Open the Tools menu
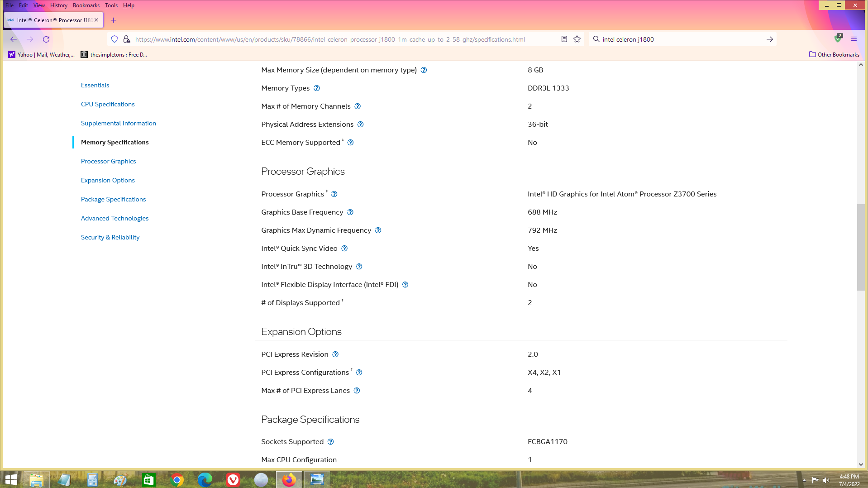Screen dimensions: 868x488 coord(111,5)
